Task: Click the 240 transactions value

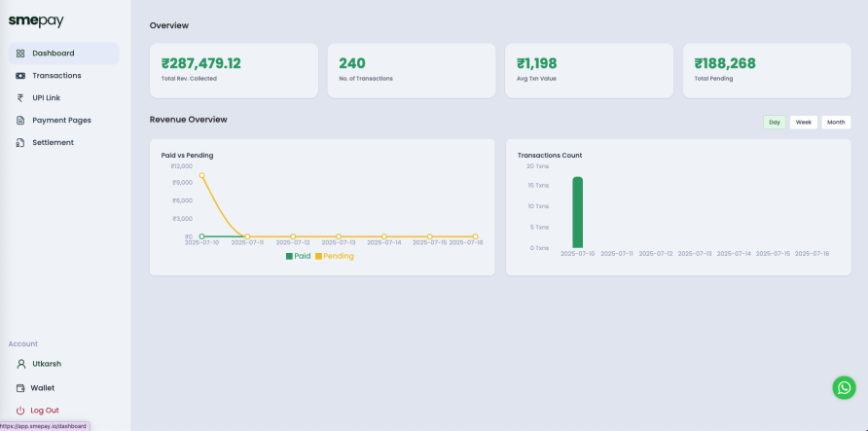Action: coord(352,63)
